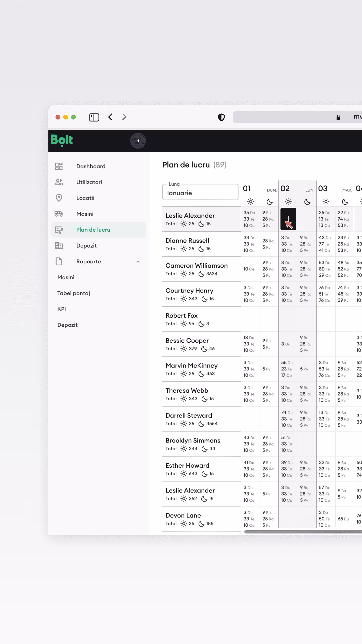Click Marvin McKinney's day 02 cell with 55 Du
The width and height of the screenshot is (362, 644).
pyautogui.click(x=288, y=369)
